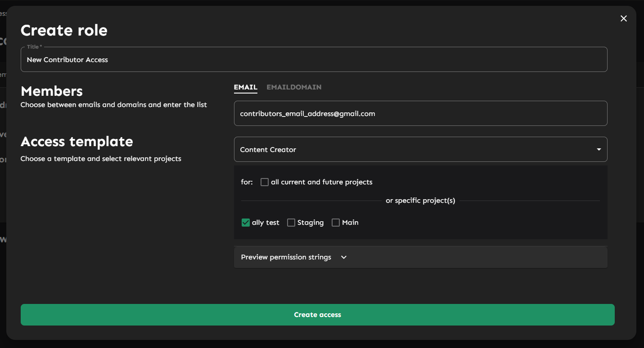Click the 'or specific project(s)' divider text
Viewport: 644px width, 348px height.
[420, 201]
